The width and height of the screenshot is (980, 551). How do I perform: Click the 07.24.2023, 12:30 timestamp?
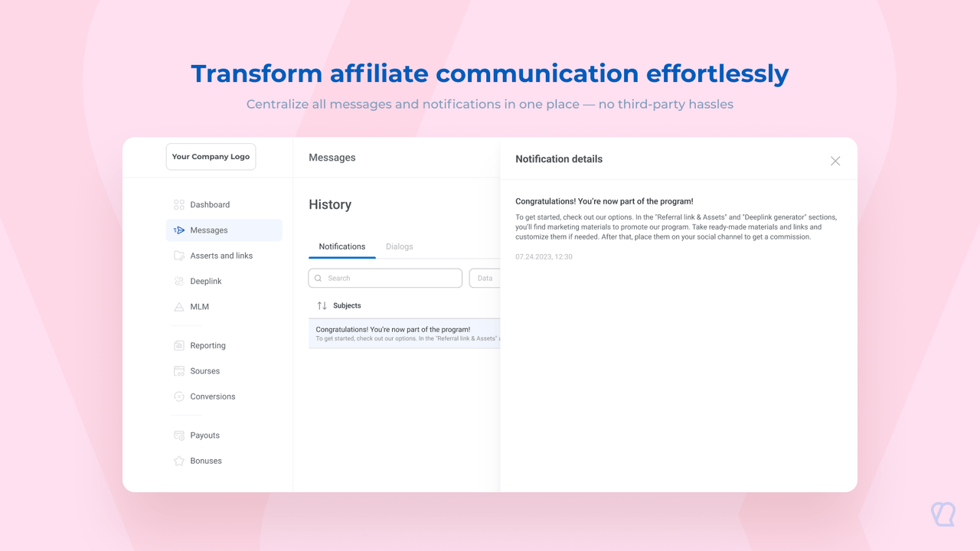[x=544, y=256]
